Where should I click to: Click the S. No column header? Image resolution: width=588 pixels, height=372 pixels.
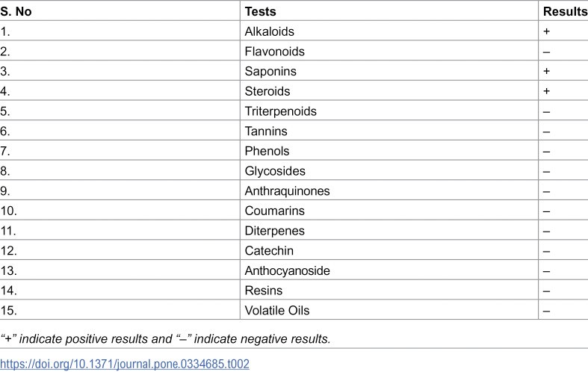[x=16, y=12]
